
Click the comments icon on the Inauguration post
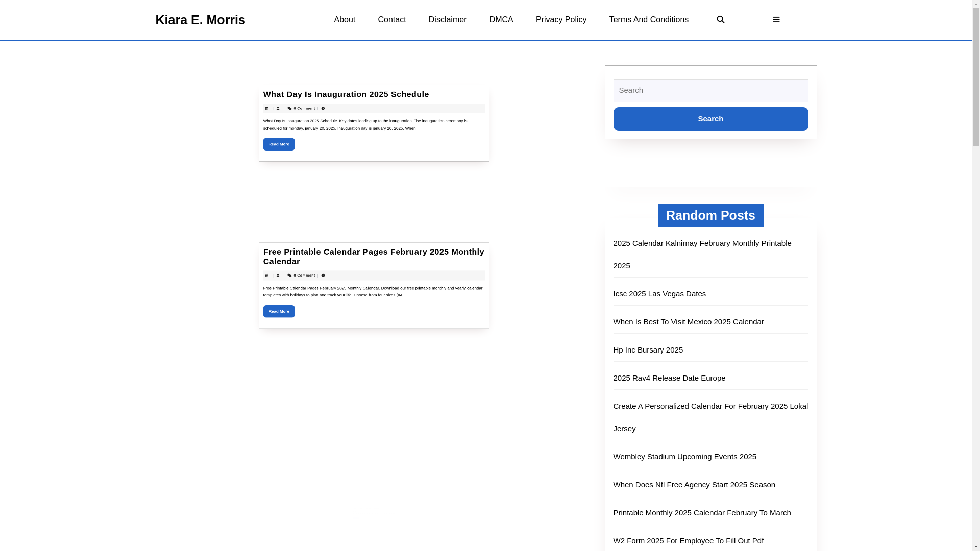click(x=289, y=108)
